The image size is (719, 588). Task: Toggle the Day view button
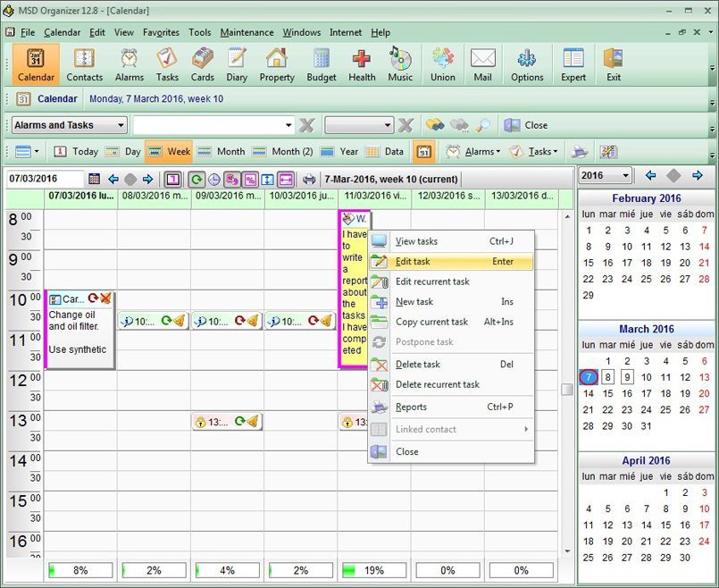coord(123,151)
